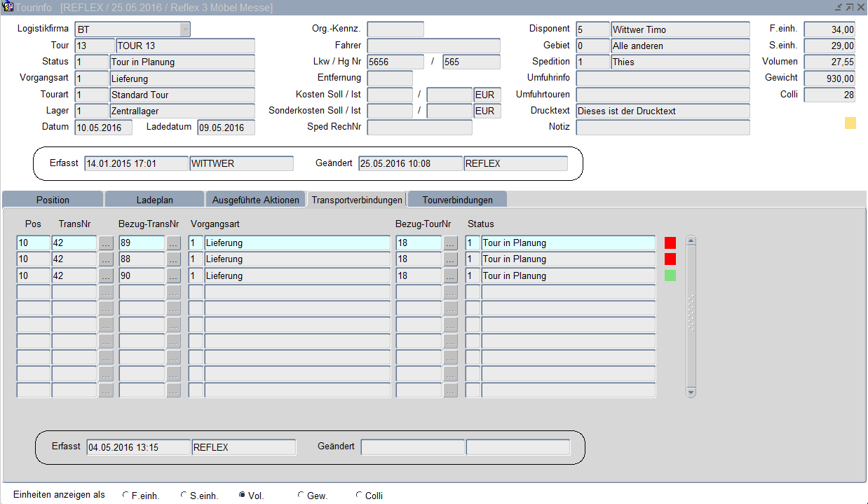Switch to the Ladeplan tab
Screen dimensions: 868x504
point(154,200)
